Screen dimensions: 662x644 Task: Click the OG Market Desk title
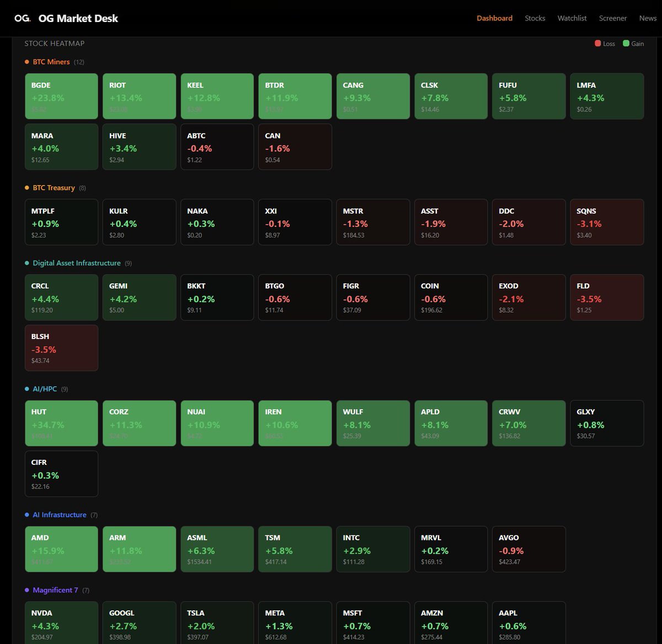click(x=78, y=18)
